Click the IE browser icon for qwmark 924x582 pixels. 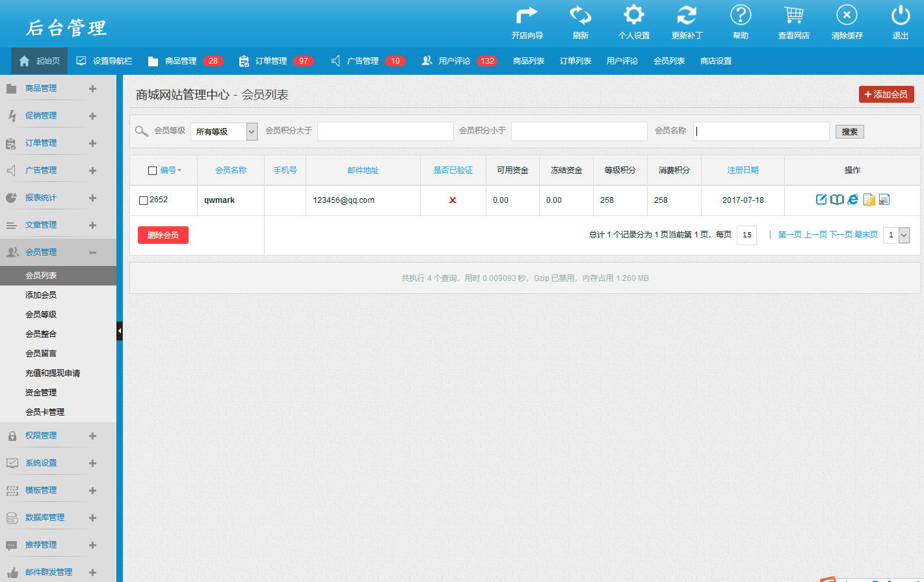tap(852, 200)
